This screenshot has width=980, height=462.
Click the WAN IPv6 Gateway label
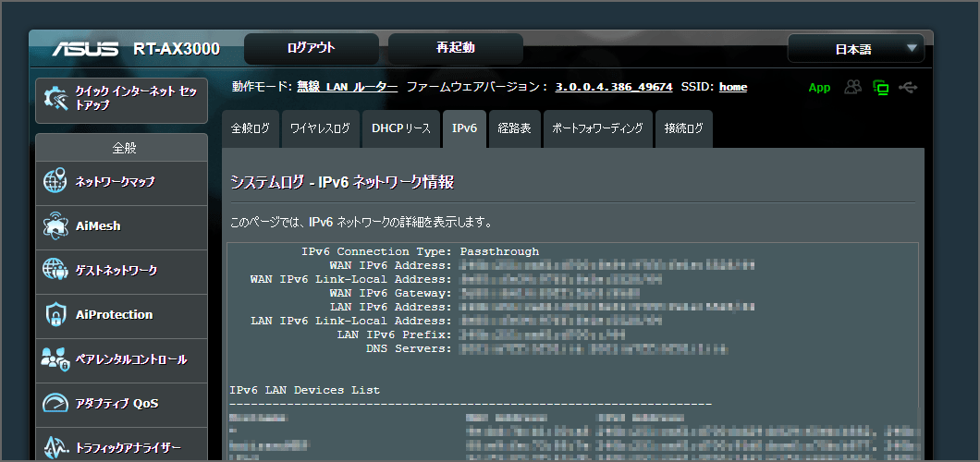pos(391,293)
